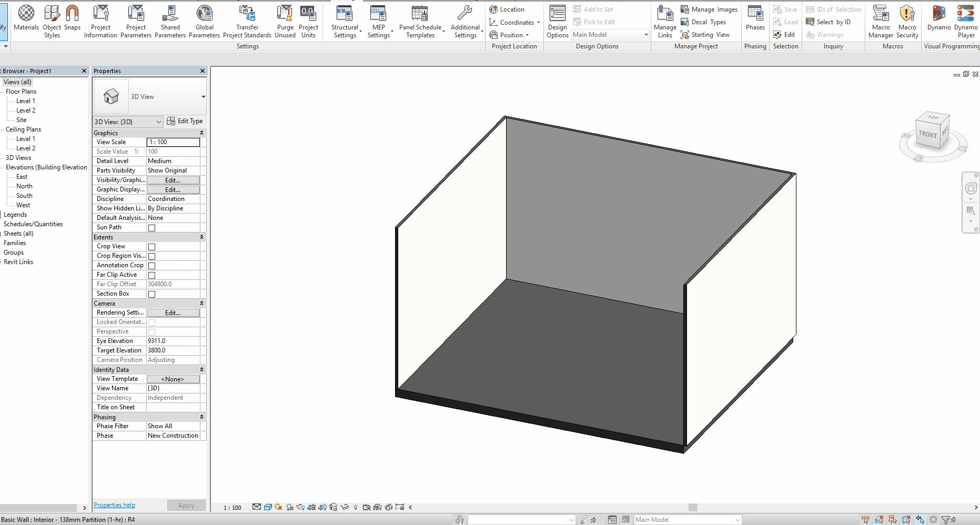Screen dimensions: 980x525
Task: Expand the Main Model design option dropdown
Action: pos(646,35)
